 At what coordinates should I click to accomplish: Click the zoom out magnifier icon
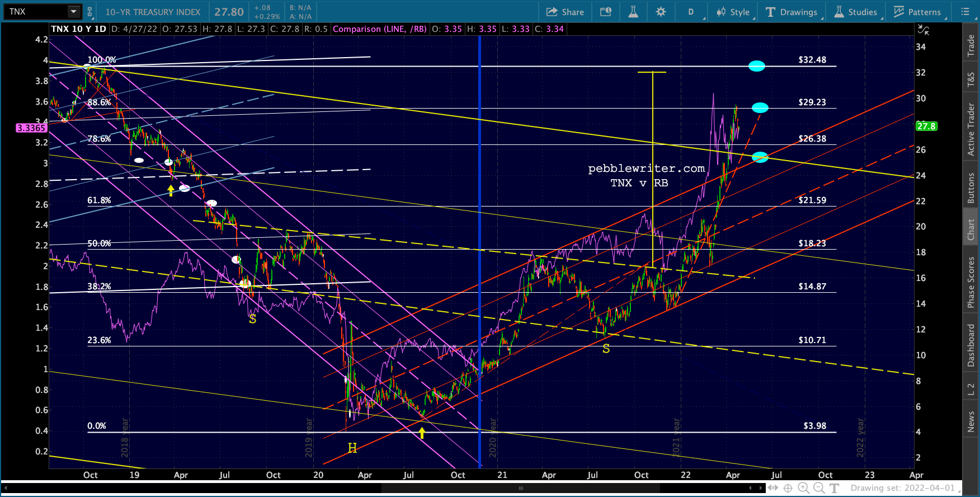[819, 488]
